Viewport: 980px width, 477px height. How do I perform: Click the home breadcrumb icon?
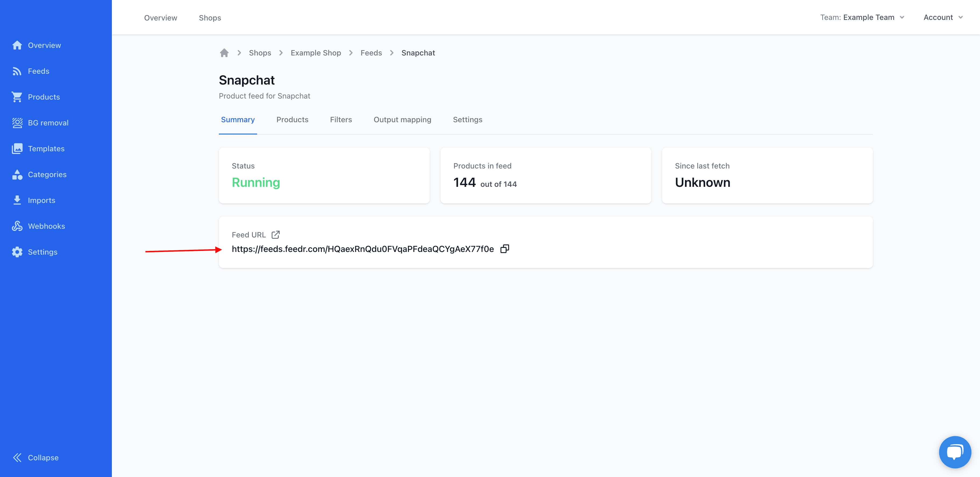pos(224,52)
